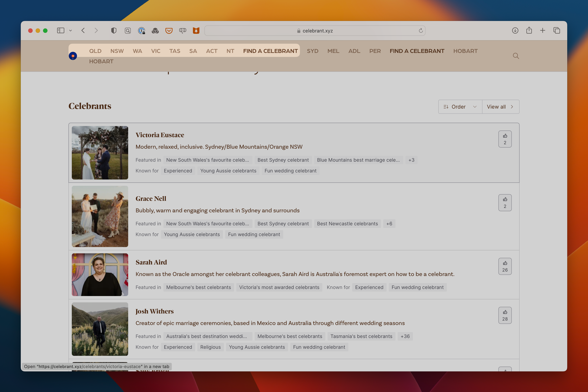Show the tab overview icon

556,30
